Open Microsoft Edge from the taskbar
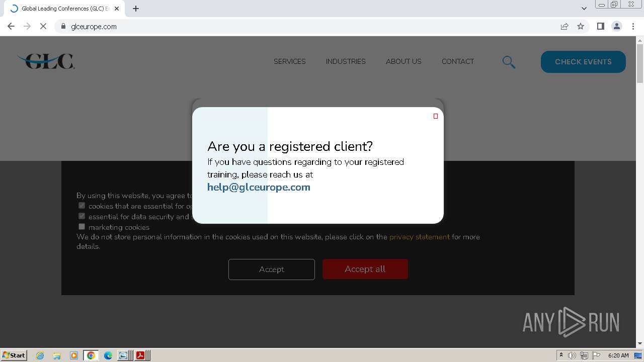644x362 pixels. point(108,355)
